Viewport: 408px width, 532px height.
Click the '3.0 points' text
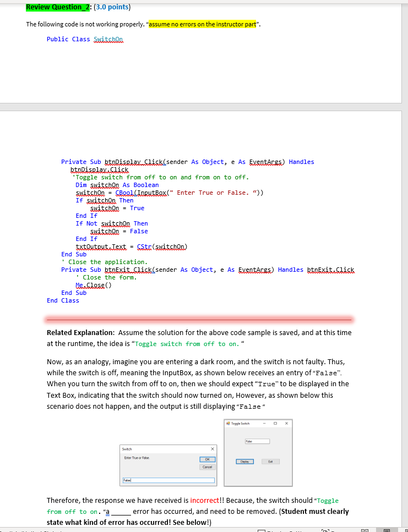[112, 7]
